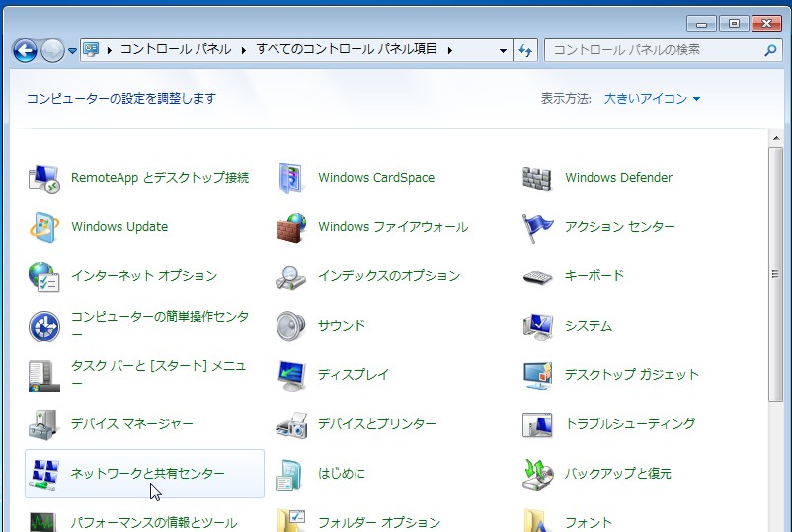Open the Windows Update icon

click(x=43, y=227)
